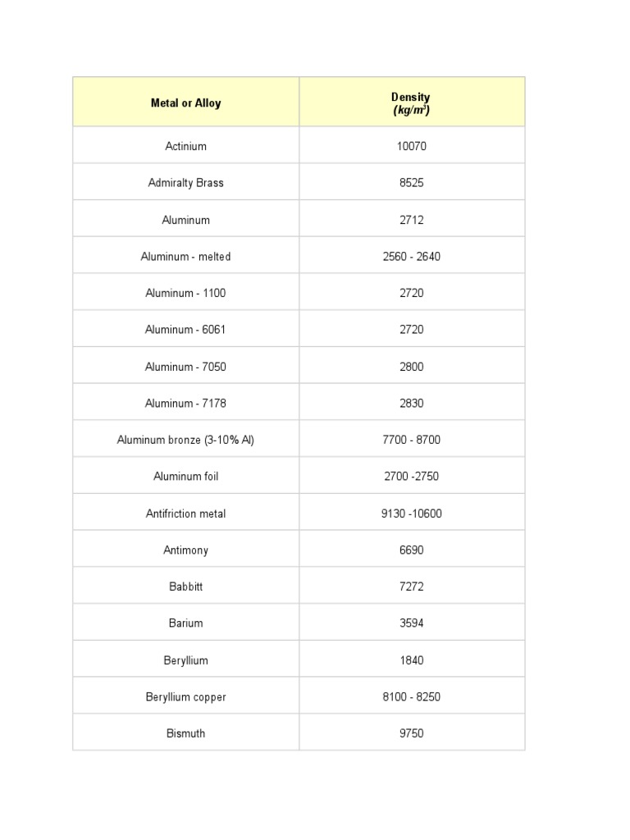Click the density value 8525
Screen dimensions: 630x840
click(411, 183)
